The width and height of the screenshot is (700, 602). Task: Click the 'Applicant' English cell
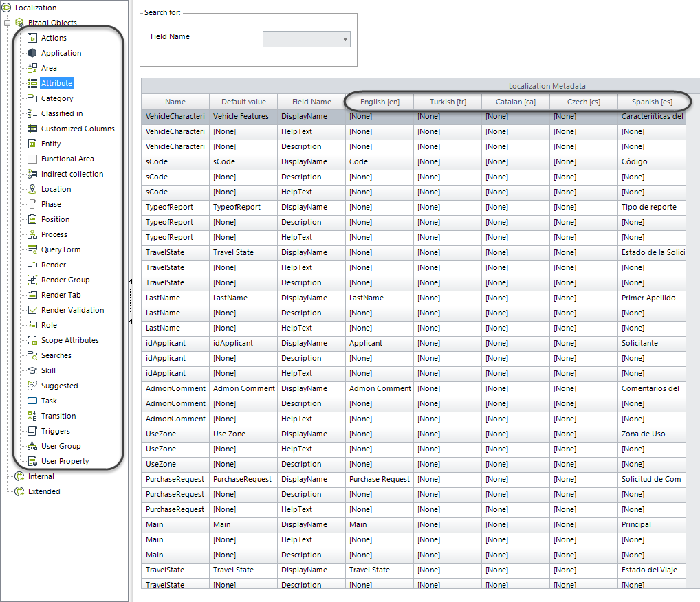point(380,344)
